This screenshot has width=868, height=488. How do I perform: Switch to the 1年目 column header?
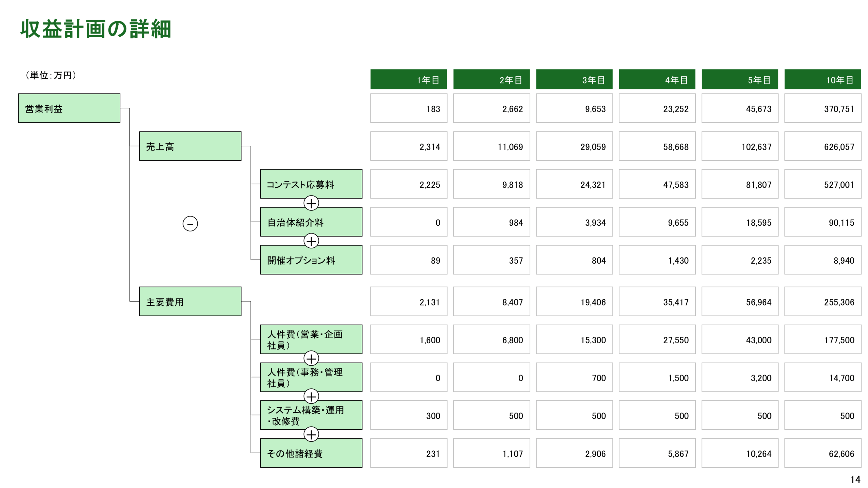click(x=409, y=80)
